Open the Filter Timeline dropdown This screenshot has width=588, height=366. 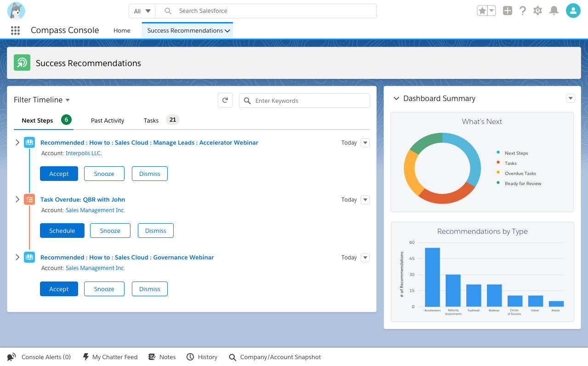(42, 100)
